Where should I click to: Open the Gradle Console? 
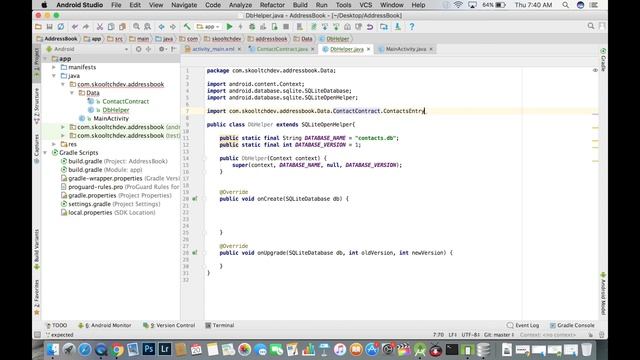pyautogui.click(x=572, y=325)
